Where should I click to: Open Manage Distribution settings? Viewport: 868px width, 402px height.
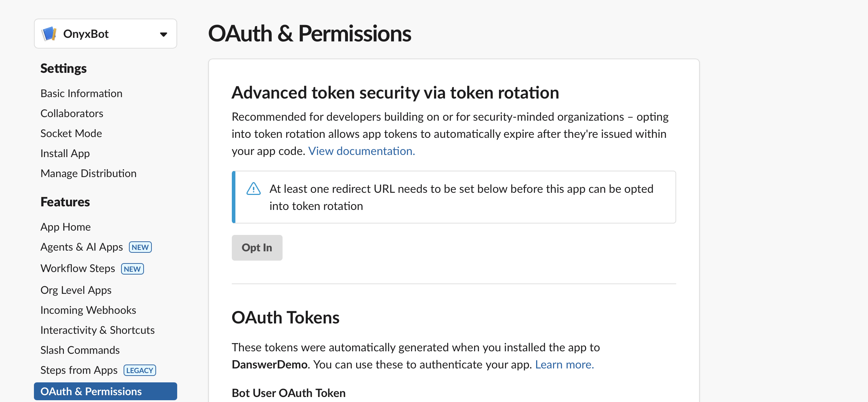tap(89, 173)
